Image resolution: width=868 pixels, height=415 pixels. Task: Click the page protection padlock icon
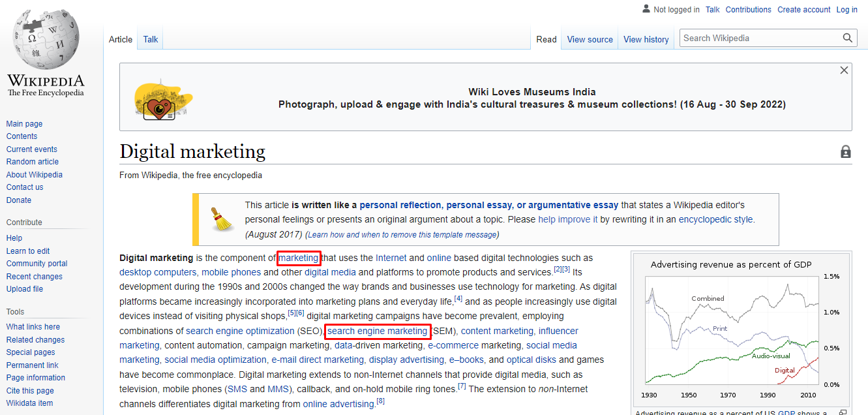click(846, 151)
